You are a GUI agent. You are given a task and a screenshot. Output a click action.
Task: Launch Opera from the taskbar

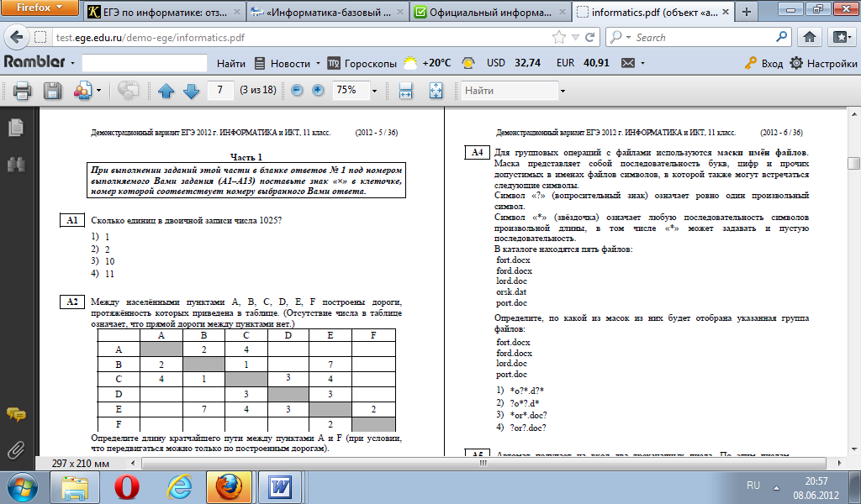(127, 487)
